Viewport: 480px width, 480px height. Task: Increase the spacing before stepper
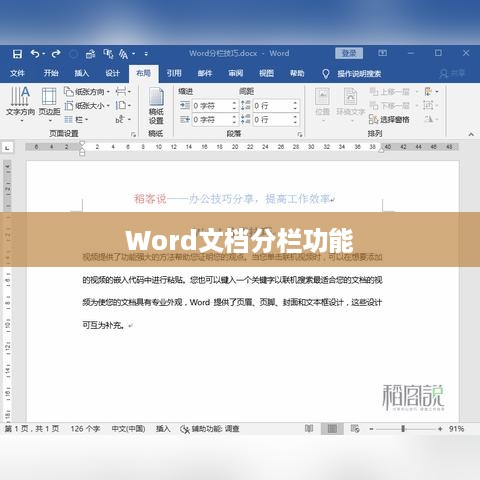tap(295, 103)
